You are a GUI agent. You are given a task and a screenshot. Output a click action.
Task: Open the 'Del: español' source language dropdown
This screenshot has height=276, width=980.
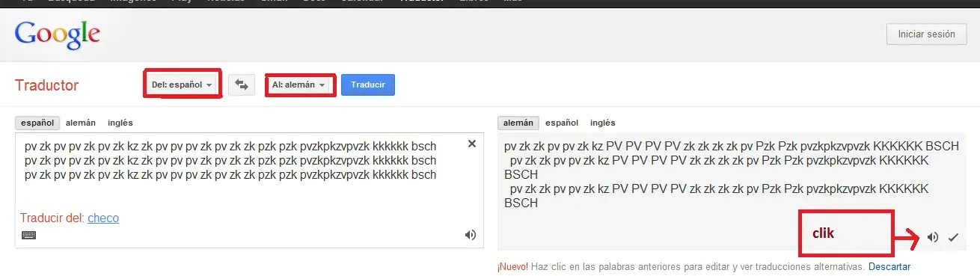pos(183,85)
